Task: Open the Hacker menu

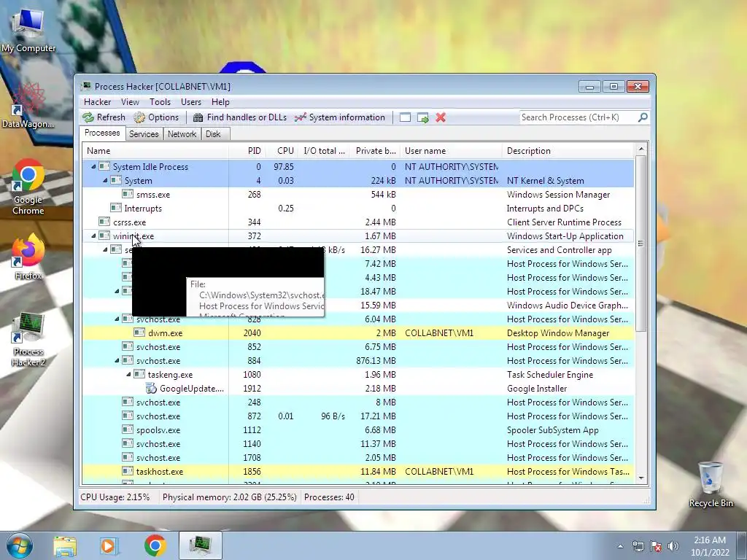Action: click(x=97, y=102)
